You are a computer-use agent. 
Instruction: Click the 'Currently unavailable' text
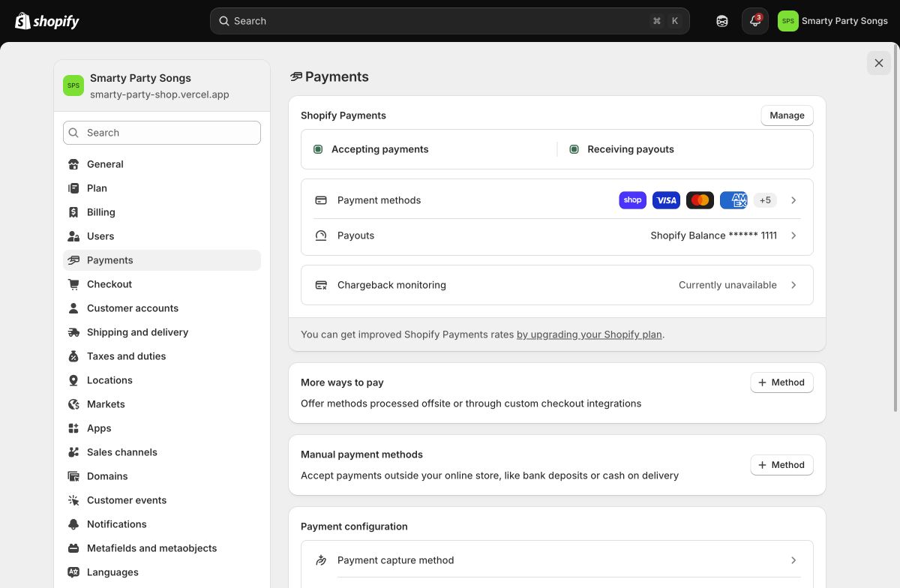point(727,285)
